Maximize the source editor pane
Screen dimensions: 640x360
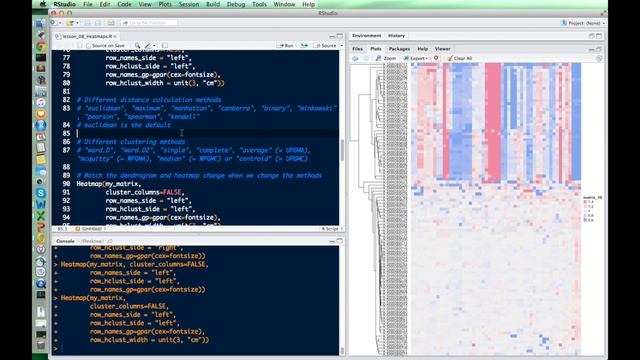pyautogui.click(x=340, y=36)
